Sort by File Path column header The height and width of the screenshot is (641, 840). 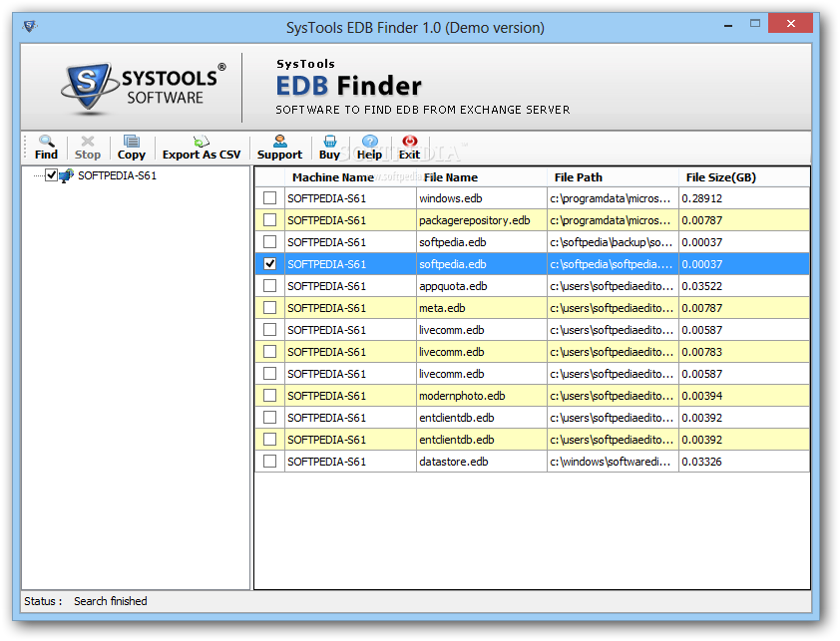point(613,177)
